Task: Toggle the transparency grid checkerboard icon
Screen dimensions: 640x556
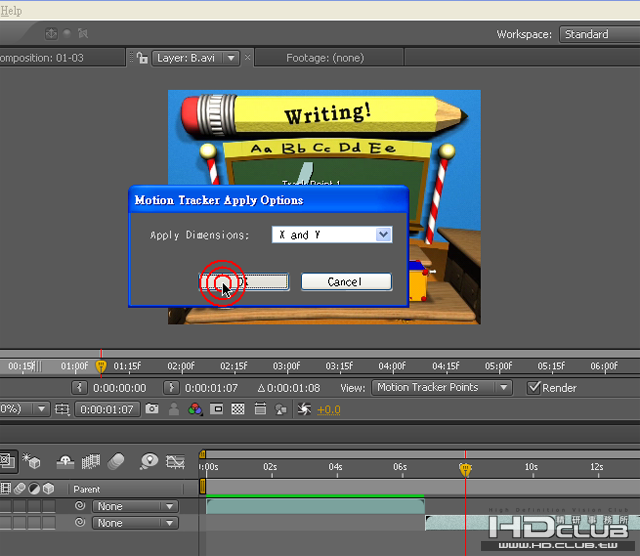Action: 238,409
